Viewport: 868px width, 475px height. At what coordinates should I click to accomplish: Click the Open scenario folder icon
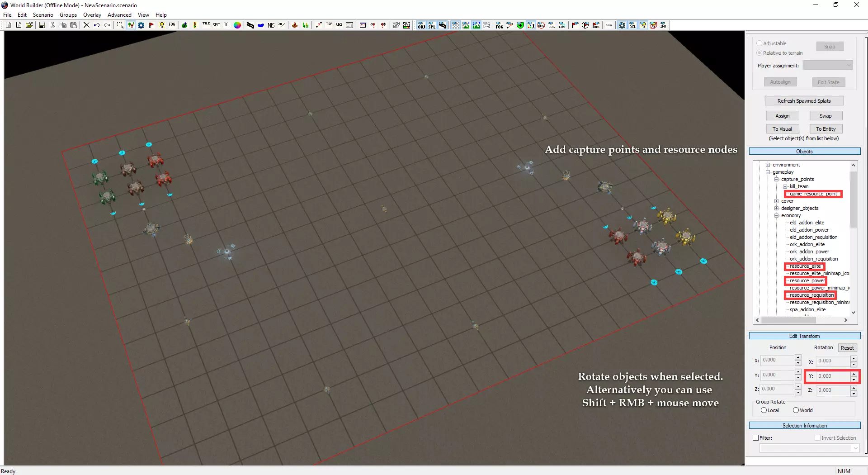click(29, 25)
